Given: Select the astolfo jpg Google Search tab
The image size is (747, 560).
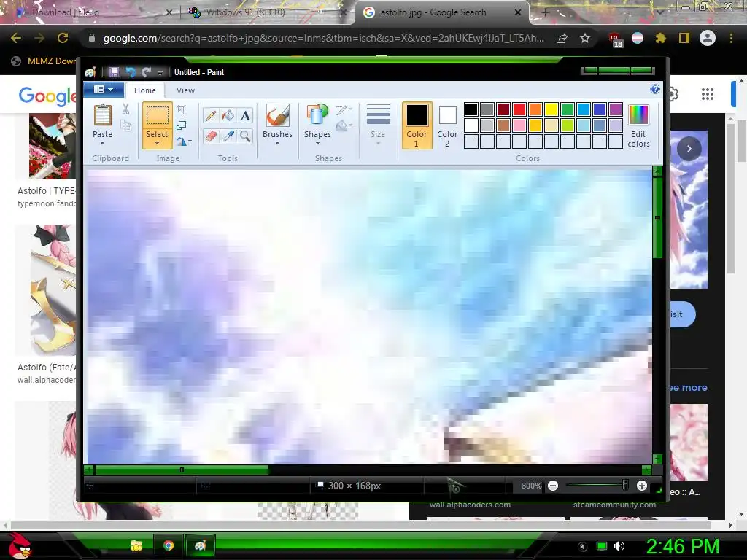Looking at the screenshot, I should pos(441,12).
